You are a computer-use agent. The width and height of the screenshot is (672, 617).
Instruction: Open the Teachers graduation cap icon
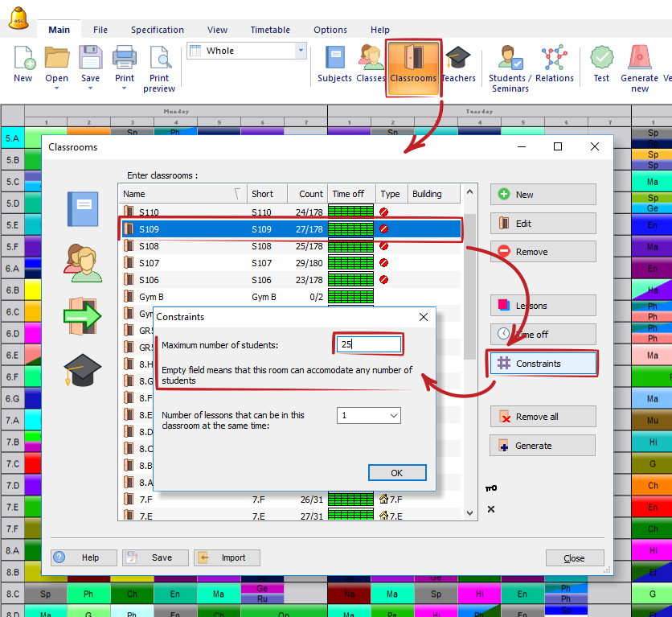[x=458, y=59]
